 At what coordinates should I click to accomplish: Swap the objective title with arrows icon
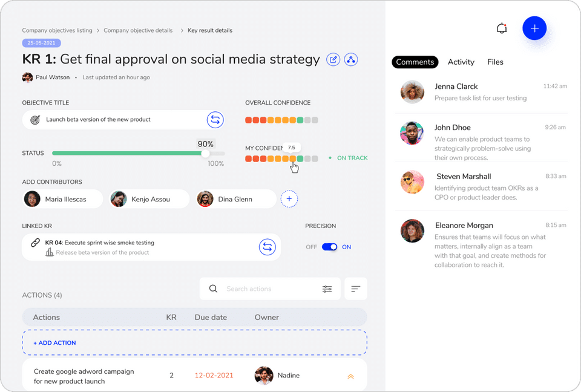click(215, 120)
